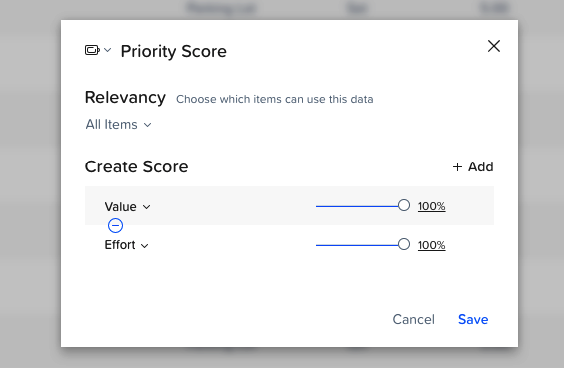This screenshot has width=564, height=368.
Task: Click the plus icon next to Add
Action: (x=457, y=167)
